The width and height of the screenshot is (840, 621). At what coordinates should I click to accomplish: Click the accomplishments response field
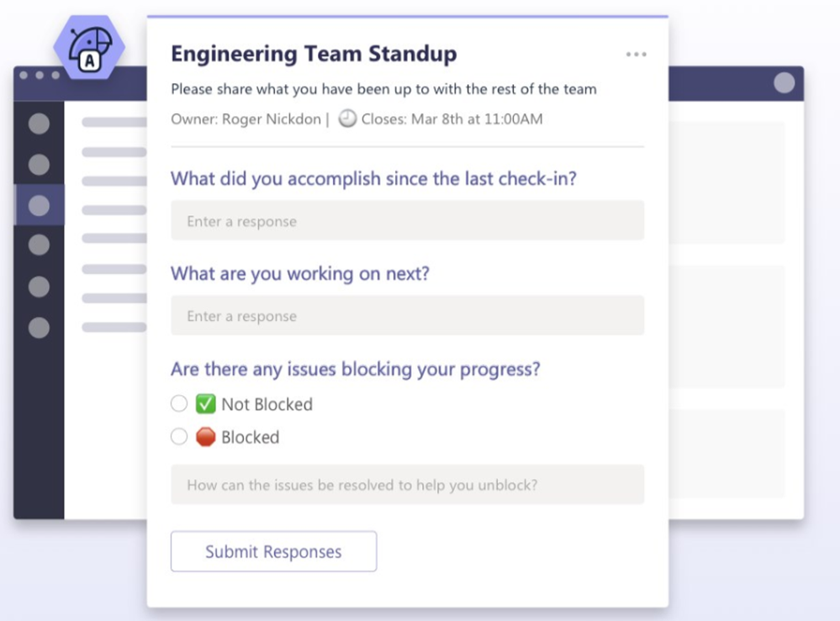[408, 220]
